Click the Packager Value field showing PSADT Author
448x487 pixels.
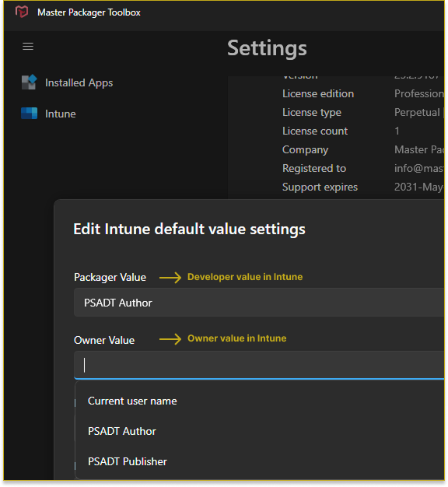259,303
